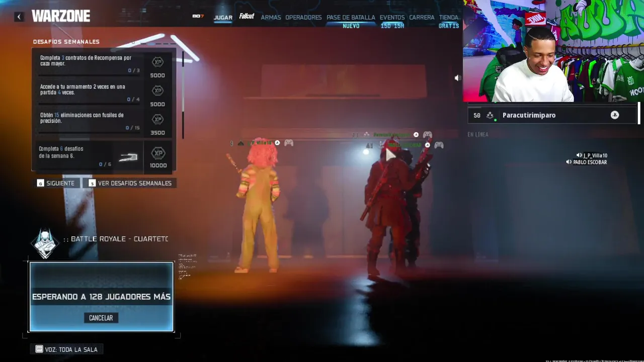Click the streamer webcam overlay
This screenshot has width=644, height=362.
(553, 51)
